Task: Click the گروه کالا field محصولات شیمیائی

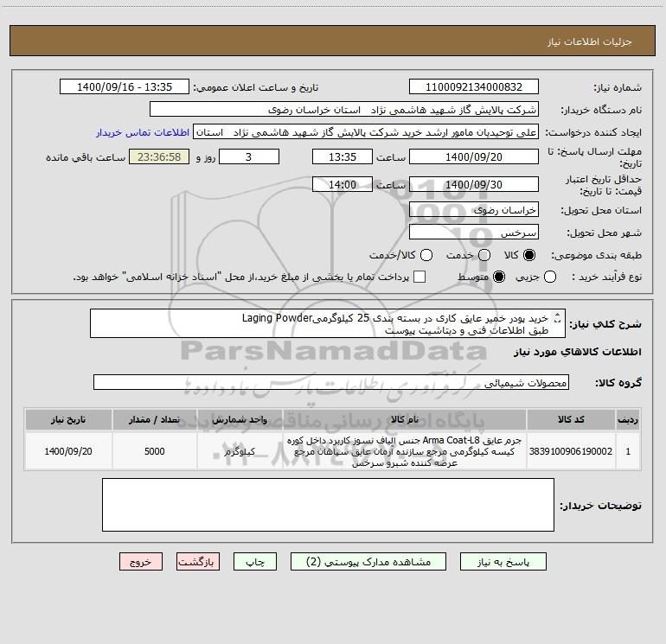Action: tap(331, 382)
